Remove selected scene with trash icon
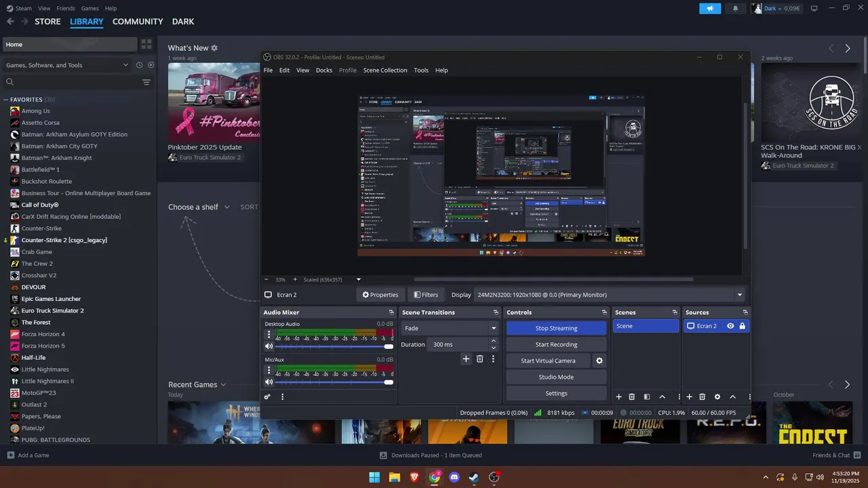Viewport: 868px width, 488px height. point(632,396)
